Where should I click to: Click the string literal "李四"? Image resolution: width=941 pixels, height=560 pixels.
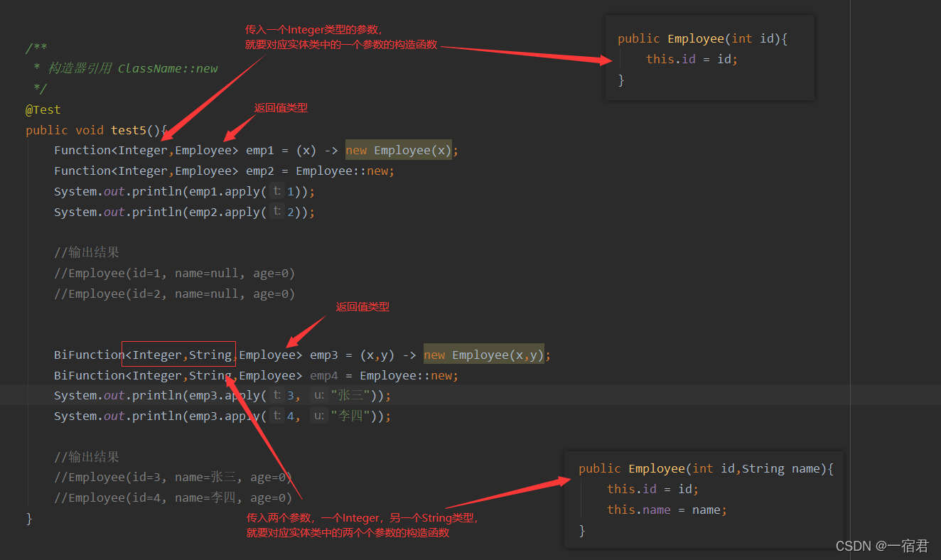350,416
